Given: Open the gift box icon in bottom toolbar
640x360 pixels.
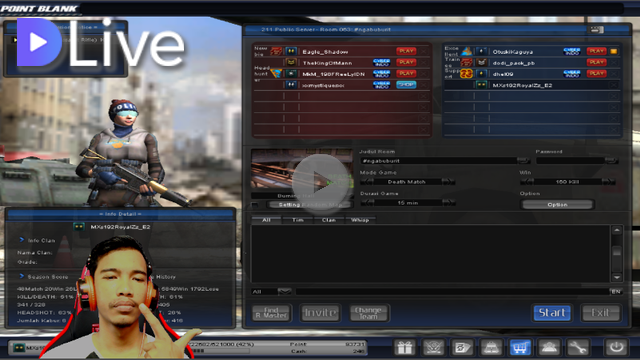Looking at the screenshot, I should pos(404,348).
